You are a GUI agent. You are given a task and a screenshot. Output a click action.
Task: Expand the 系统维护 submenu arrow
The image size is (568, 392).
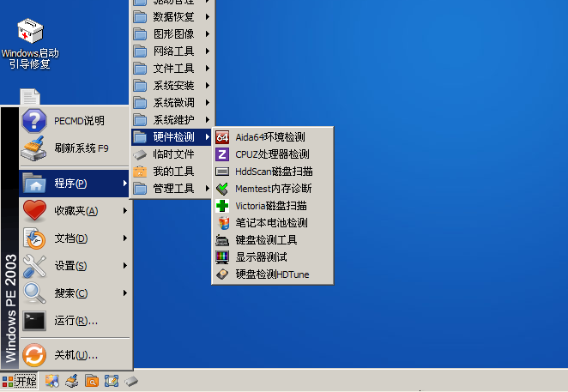[x=208, y=119]
